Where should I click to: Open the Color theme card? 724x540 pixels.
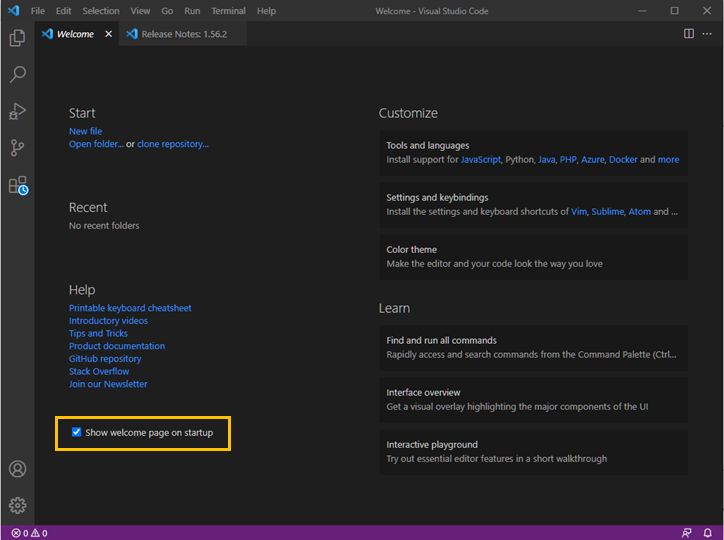(533, 257)
